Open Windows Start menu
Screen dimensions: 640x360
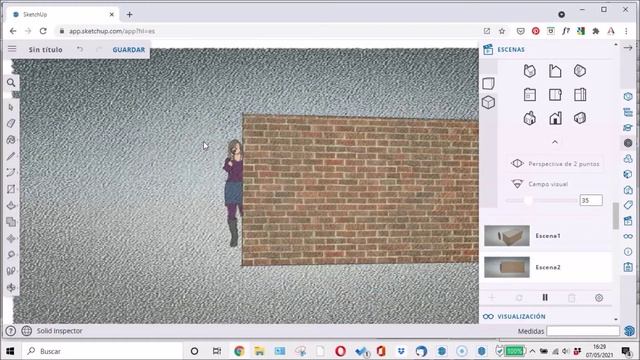[10, 351]
